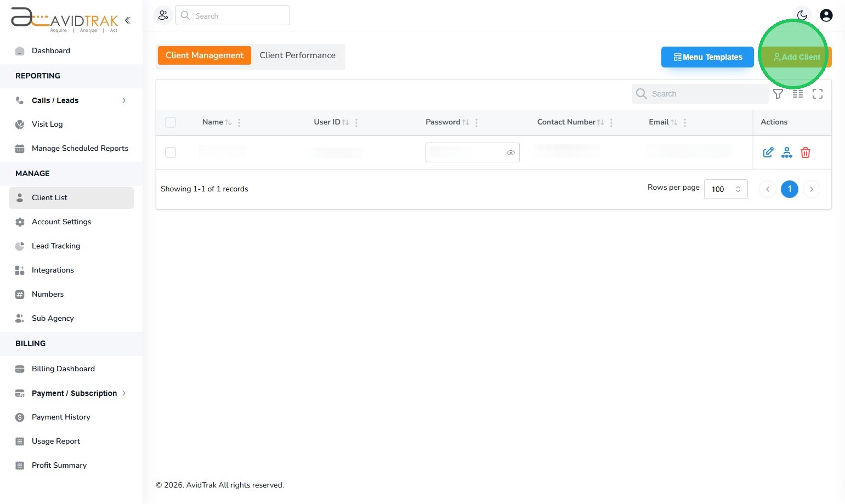Click the Profit Summary icon
Image resolution: width=845 pixels, height=504 pixels.
tap(20, 466)
